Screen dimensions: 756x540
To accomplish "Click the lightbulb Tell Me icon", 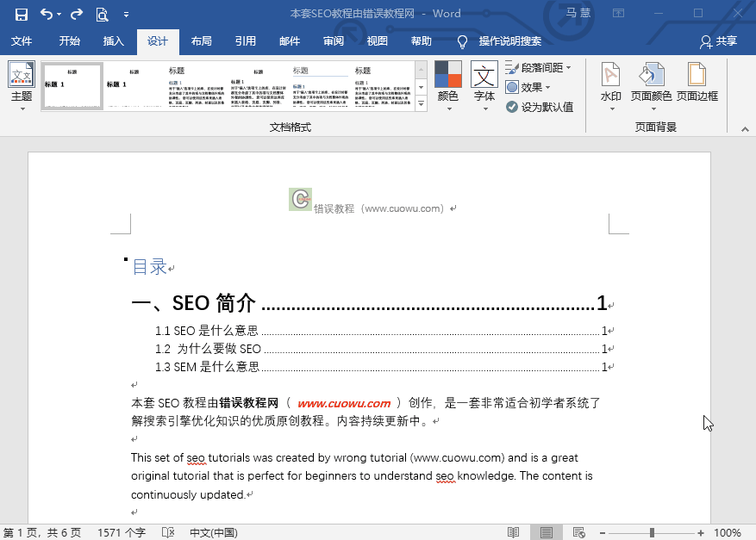I will (x=462, y=42).
